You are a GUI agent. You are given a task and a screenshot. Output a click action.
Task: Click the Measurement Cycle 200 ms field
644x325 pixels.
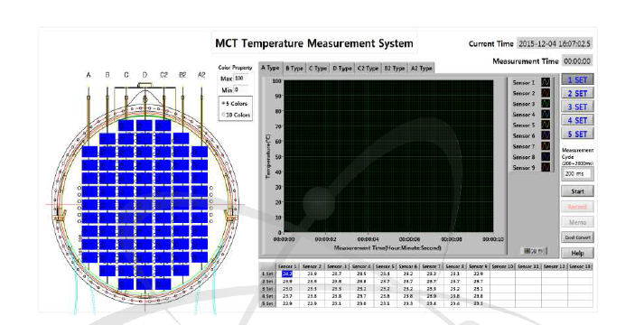576,174
